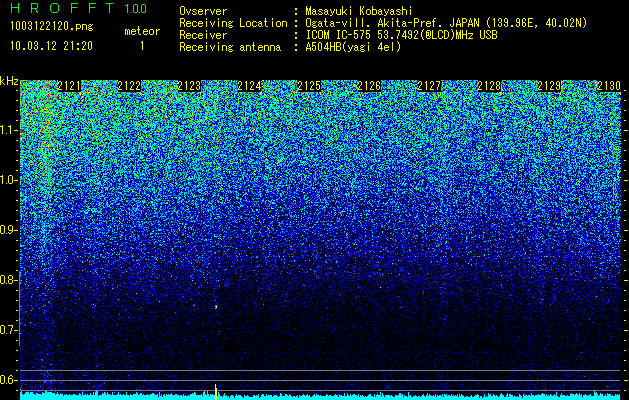Click the 0.8 kHz axis tick label
The width and height of the screenshot is (629, 400).
8,280
